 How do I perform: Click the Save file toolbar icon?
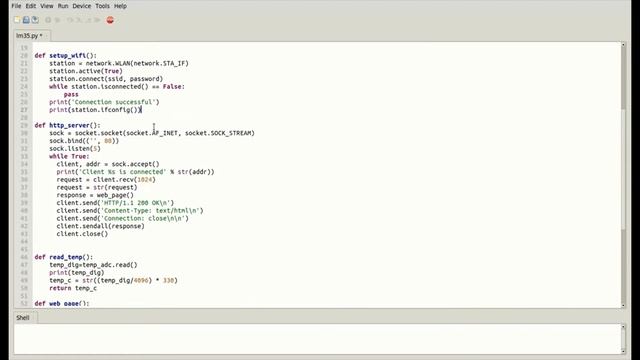tap(36, 20)
